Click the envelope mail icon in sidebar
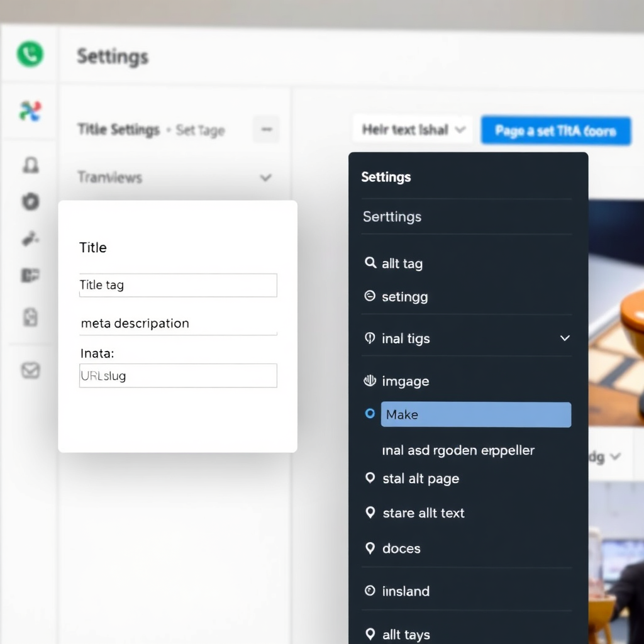Viewport: 644px width, 644px height. (30, 371)
